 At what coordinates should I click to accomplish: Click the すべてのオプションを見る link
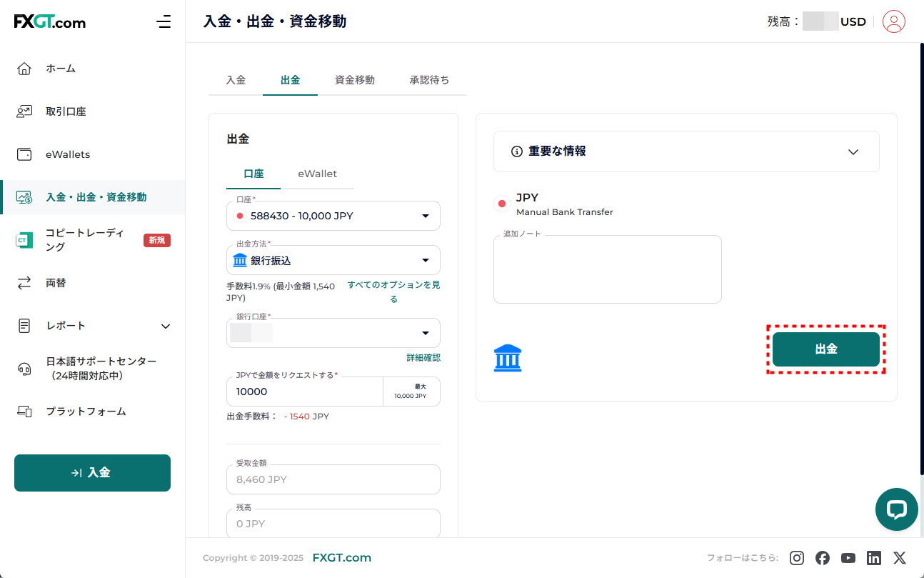393,292
